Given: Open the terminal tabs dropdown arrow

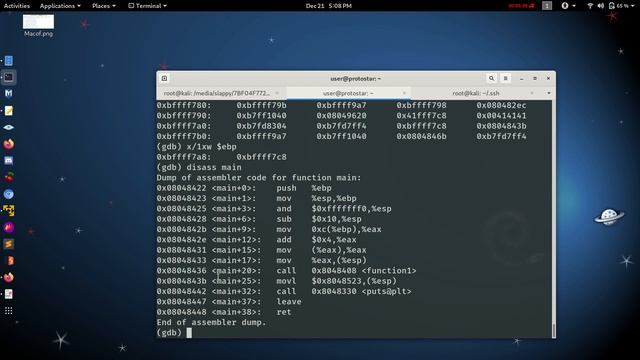Looking at the screenshot, I should (x=549, y=93).
